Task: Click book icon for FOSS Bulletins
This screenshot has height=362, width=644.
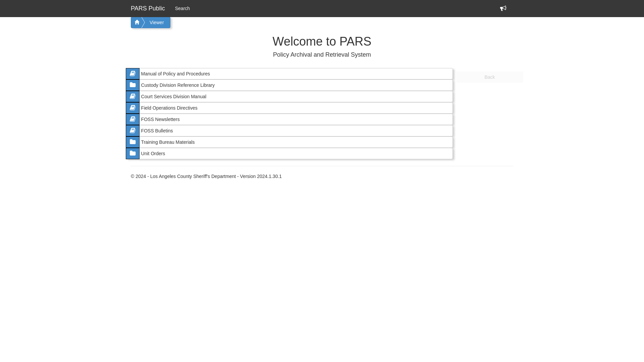Action: pyautogui.click(x=132, y=131)
